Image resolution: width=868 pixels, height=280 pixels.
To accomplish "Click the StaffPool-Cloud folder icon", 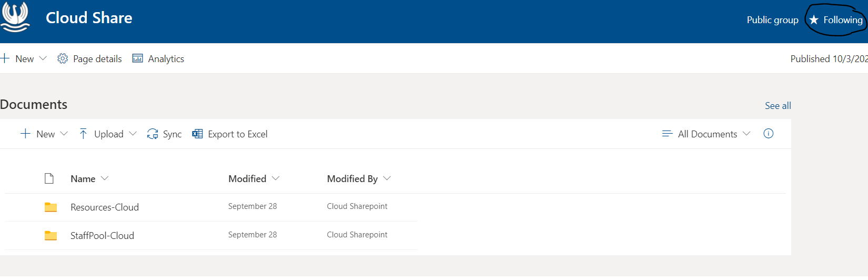I will click(51, 235).
